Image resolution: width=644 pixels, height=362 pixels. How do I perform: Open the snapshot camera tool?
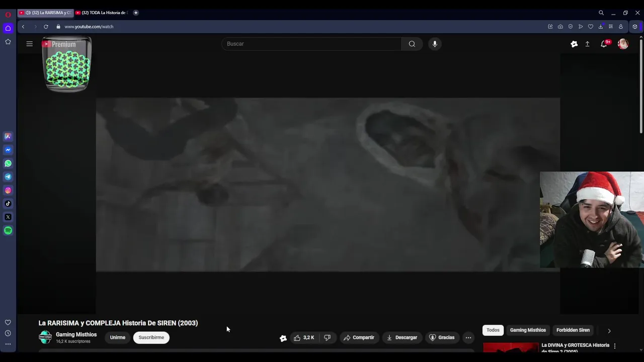tap(560, 27)
